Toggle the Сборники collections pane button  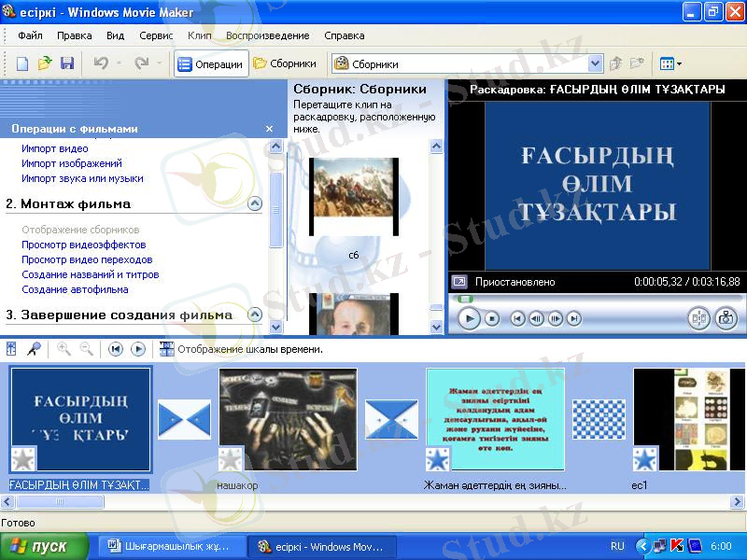click(x=285, y=64)
